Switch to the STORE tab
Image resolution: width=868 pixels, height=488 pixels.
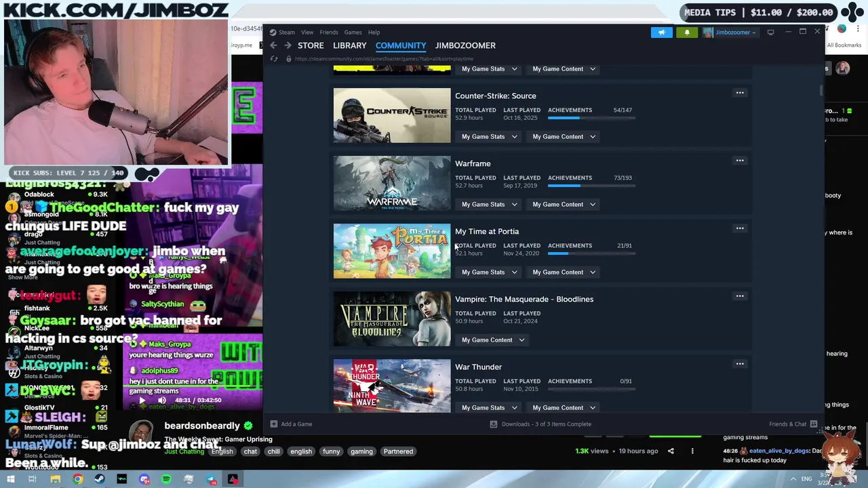pos(311,45)
